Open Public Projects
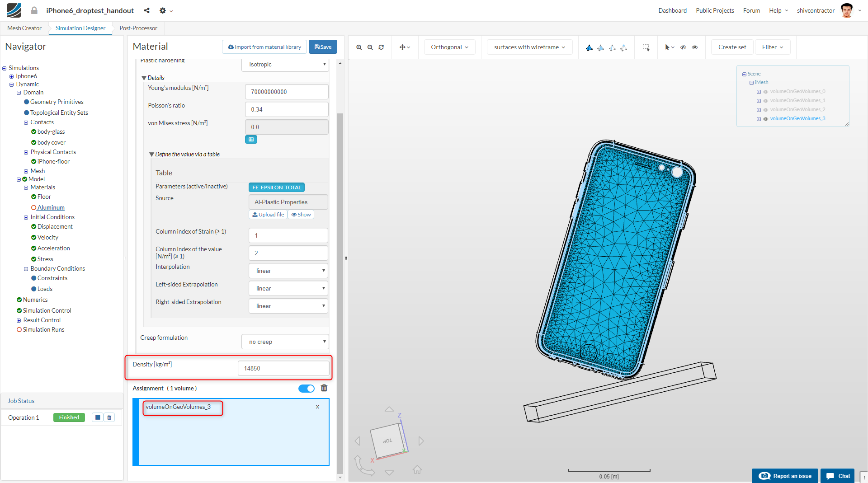Screen dimensions: 868x483 715,10
